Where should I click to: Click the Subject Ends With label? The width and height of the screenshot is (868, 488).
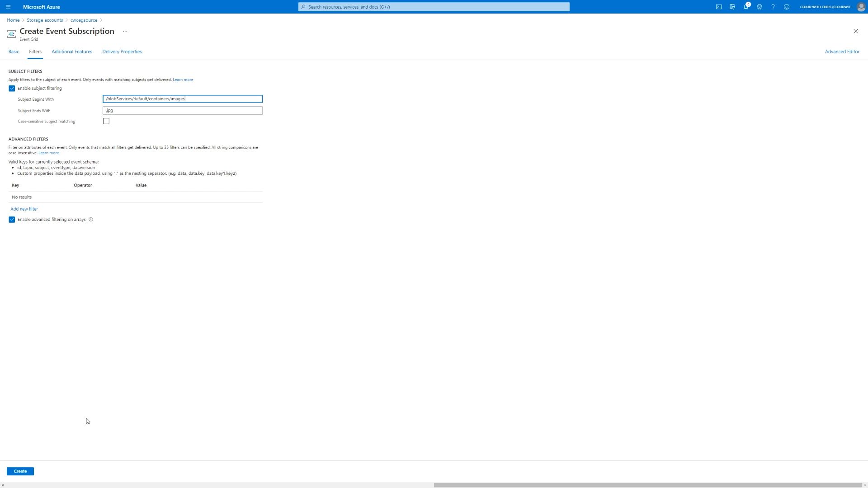coord(34,111)
